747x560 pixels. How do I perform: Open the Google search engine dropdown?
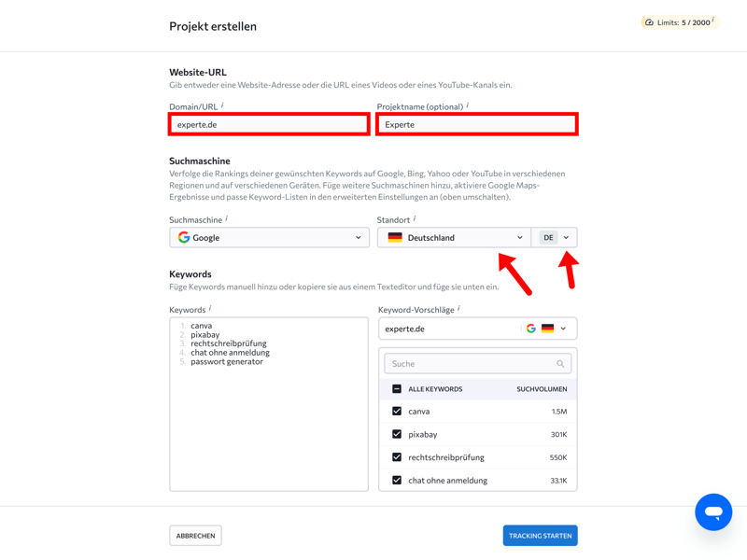tap(269, 238)
